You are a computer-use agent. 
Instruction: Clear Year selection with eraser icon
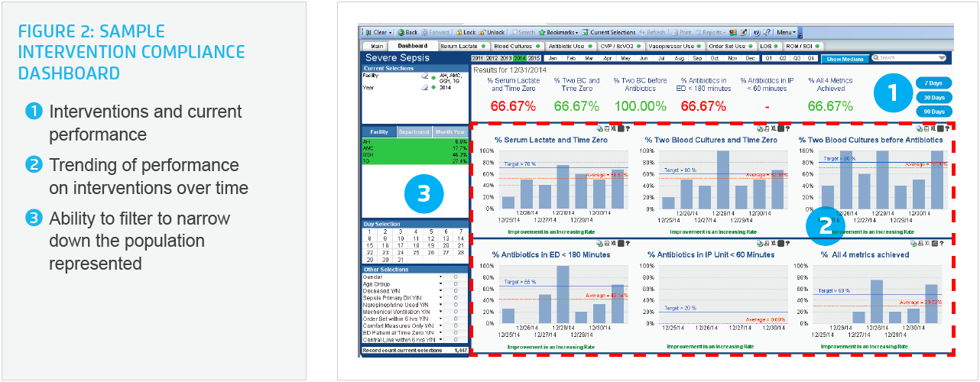pos(424,87)
